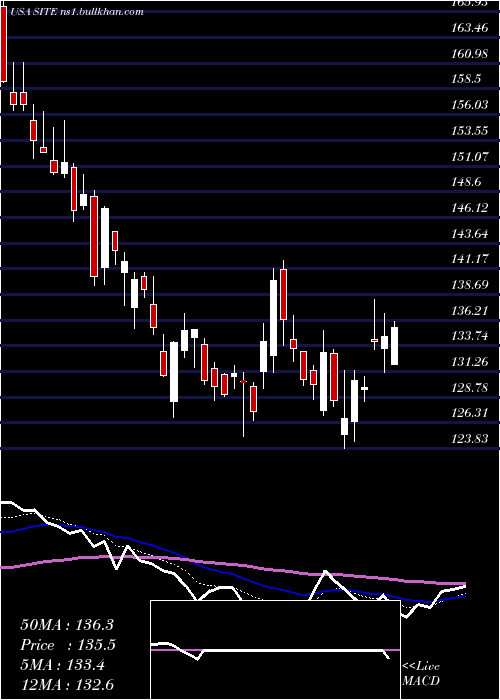The height and width of the screenshot is (700, 500).
Task: Select the 153.55 price axis label
Action: [470, 131]
